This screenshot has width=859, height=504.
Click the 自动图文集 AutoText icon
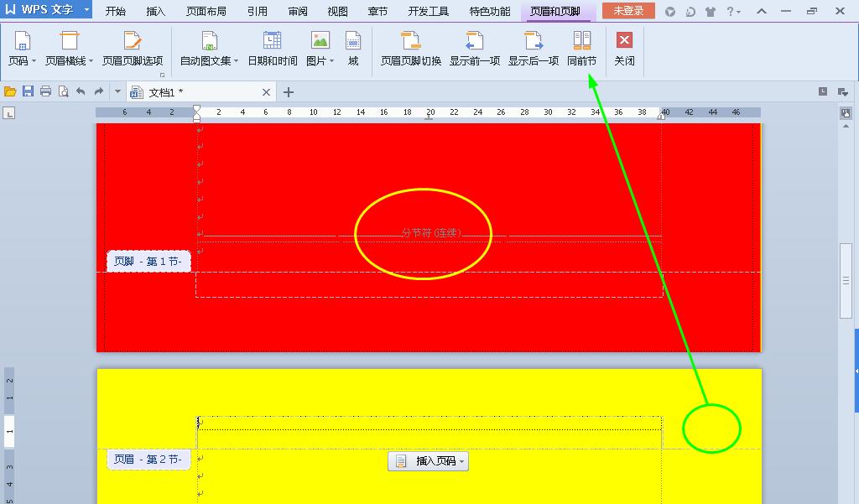[209, 41]
